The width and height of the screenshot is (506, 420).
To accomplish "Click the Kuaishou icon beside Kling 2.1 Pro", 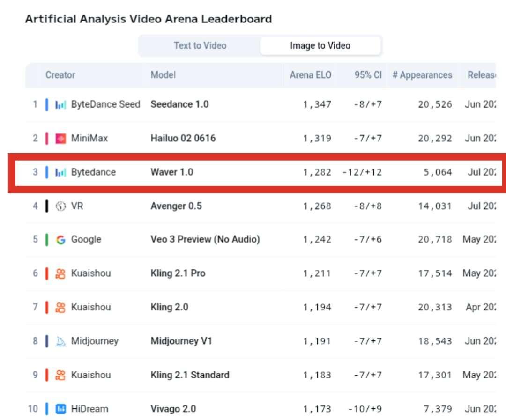I will pos(61,273).
